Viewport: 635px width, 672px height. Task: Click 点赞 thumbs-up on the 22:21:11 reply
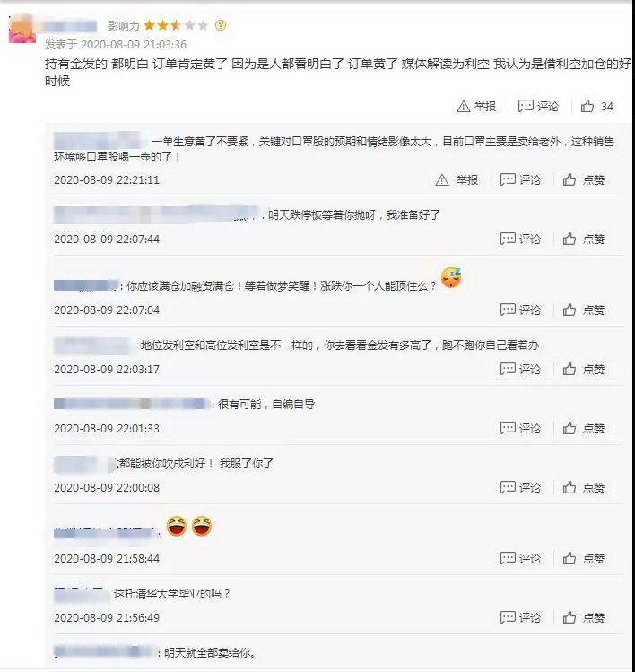[x=583, y=179]
